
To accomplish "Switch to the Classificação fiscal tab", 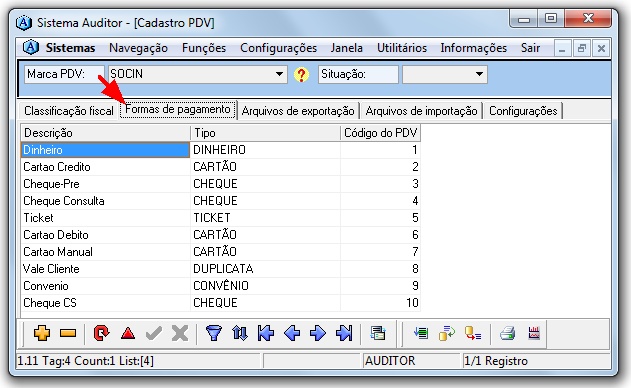I will [x=69, y=111].
